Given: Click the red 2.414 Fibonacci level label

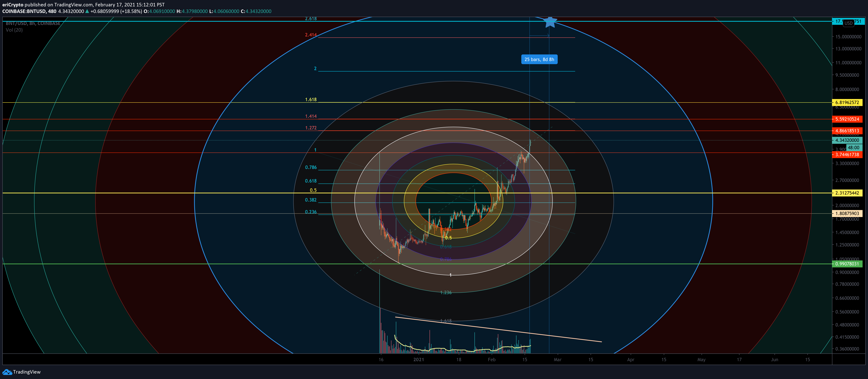Looking at the screenshot, I should pyautogui.click(x=311, y=35).
